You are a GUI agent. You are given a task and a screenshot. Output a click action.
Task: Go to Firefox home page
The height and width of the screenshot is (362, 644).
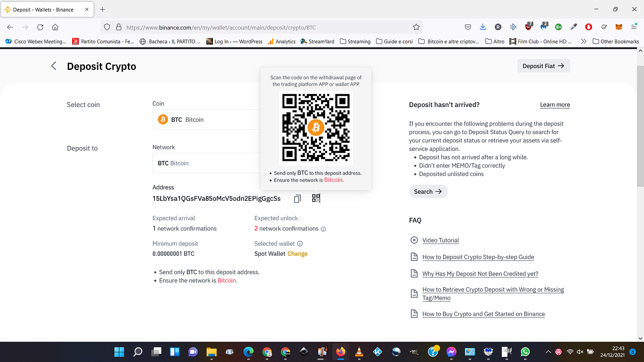[55, 27]
